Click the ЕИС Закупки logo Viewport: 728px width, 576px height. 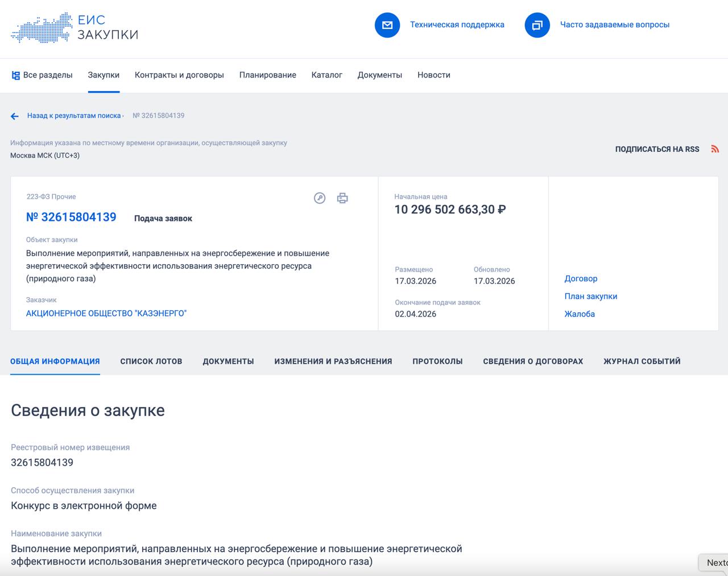click(75, 27)
